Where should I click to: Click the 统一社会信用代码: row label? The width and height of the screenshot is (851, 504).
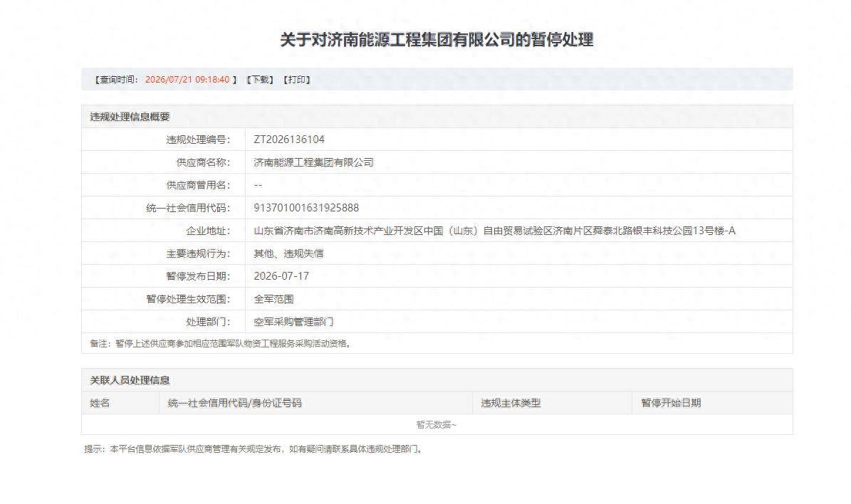coord(188,208)
